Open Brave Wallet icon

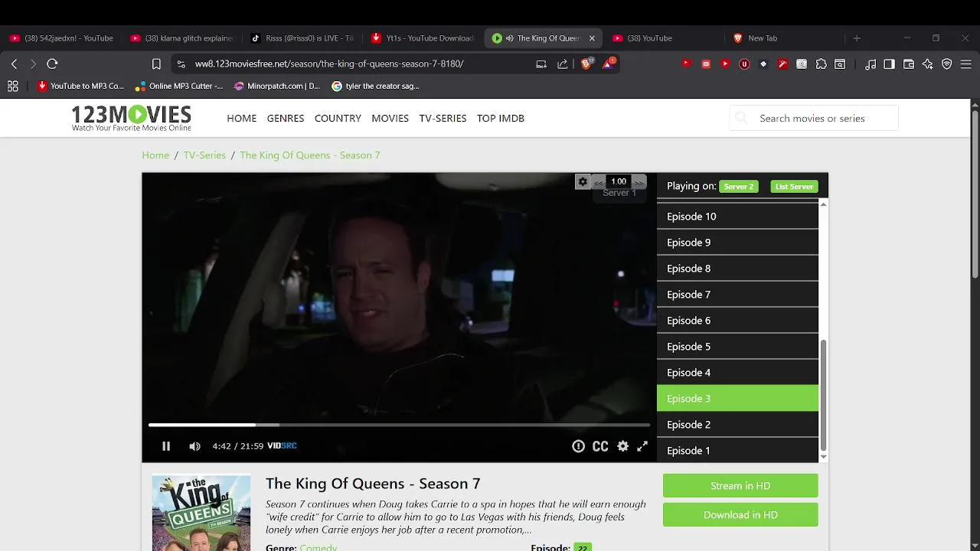909,64
